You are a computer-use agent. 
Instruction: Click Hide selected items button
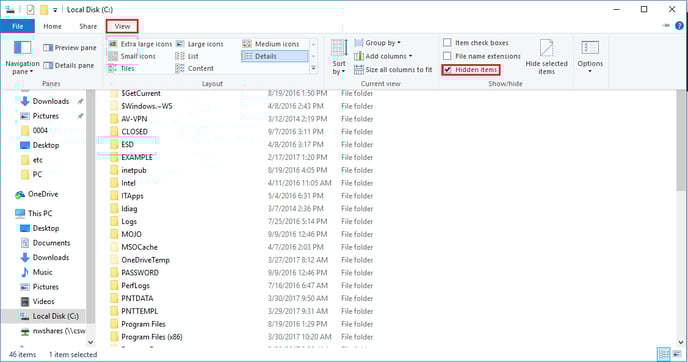(x=546, y=57)
